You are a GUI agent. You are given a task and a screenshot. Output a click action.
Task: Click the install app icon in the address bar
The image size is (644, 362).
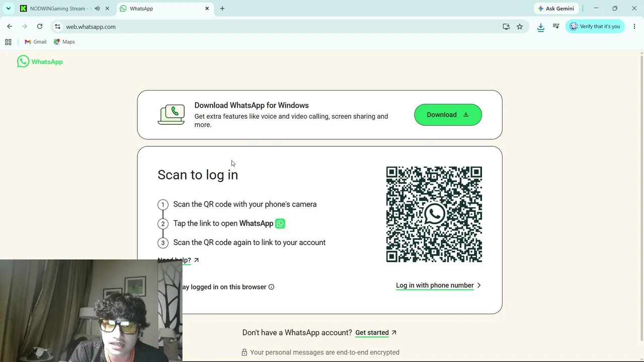point(506,27)
